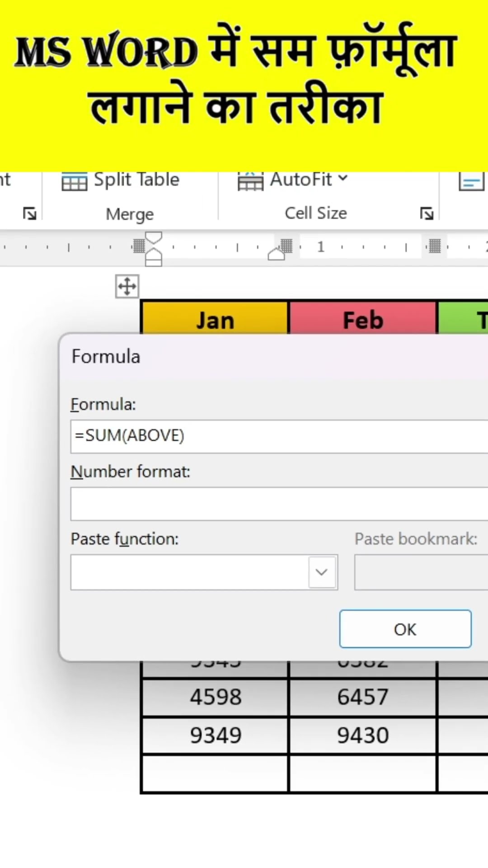Open the Cell Size dialog launcher
This screenshot has width=488, height=868.
[426, 213]
